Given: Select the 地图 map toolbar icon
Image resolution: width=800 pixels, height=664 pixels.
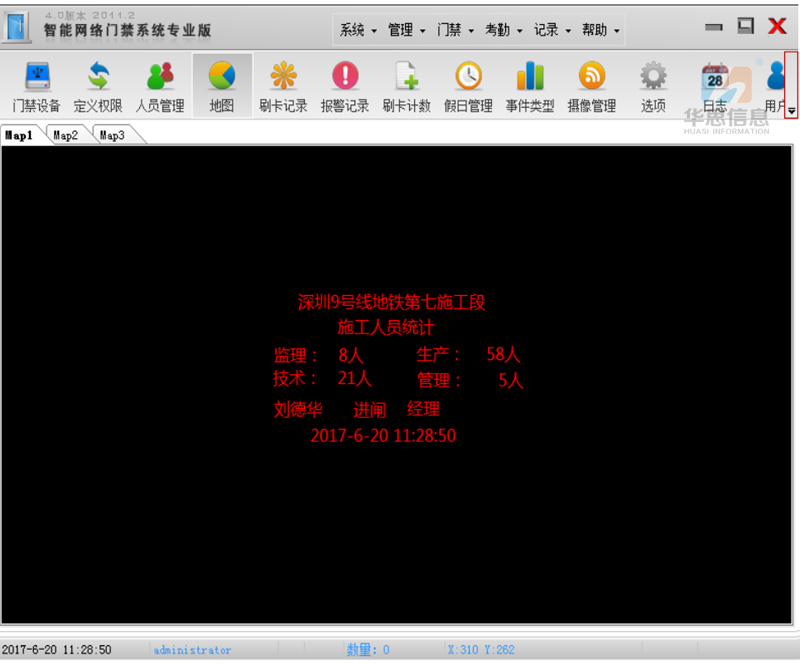Looking at the screenshot, I should pos(222,85).
